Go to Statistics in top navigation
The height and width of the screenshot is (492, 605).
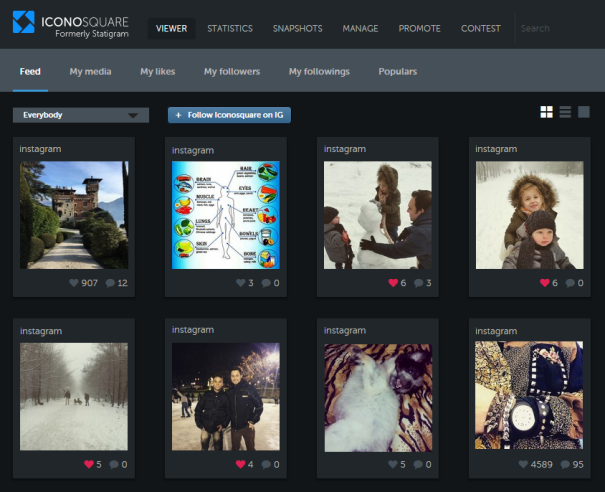coord(230,29)
